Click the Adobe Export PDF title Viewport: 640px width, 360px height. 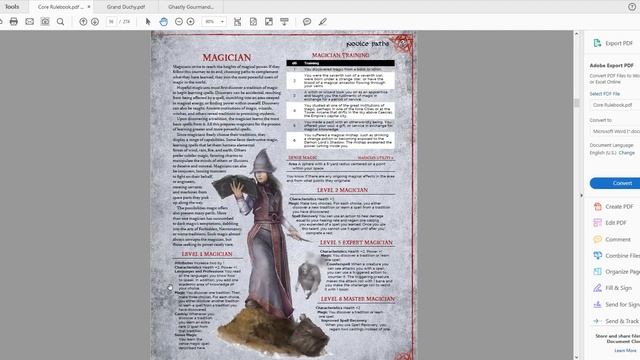611,65
